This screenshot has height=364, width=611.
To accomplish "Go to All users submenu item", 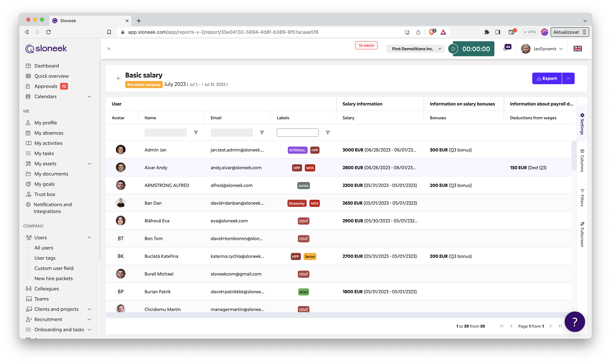I will click(44, 248).
